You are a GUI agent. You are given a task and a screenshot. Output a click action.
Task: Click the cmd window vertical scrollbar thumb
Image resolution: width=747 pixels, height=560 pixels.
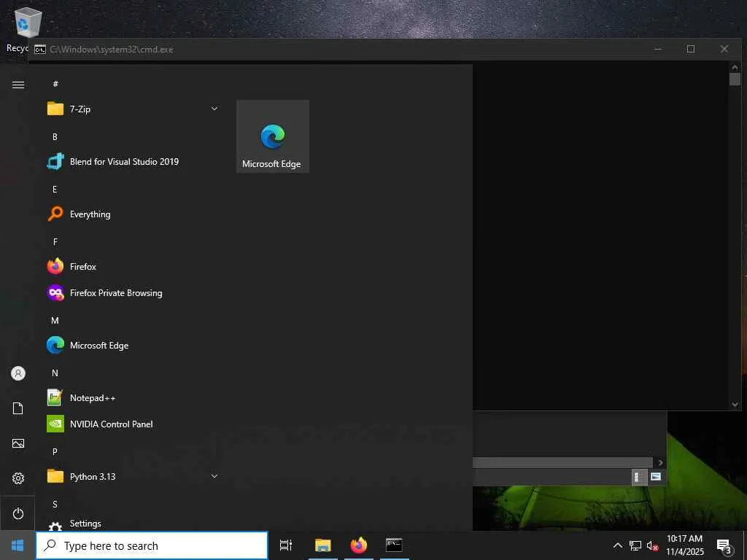coord(735,79)
